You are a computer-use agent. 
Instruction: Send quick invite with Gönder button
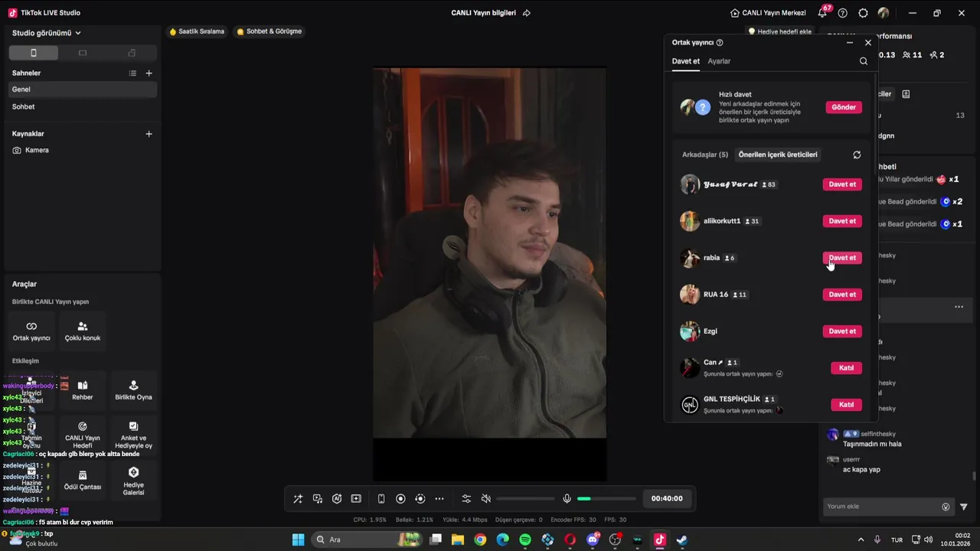pos(844,107)
